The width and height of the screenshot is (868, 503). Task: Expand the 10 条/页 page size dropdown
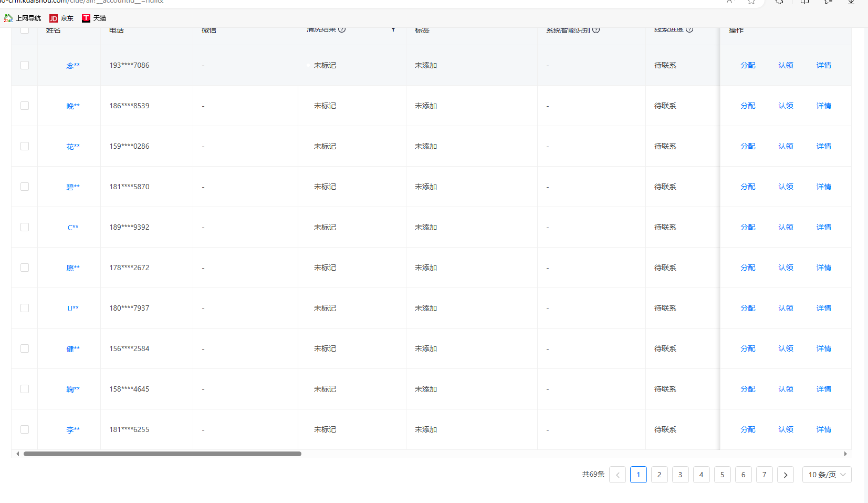pos(827,475)
